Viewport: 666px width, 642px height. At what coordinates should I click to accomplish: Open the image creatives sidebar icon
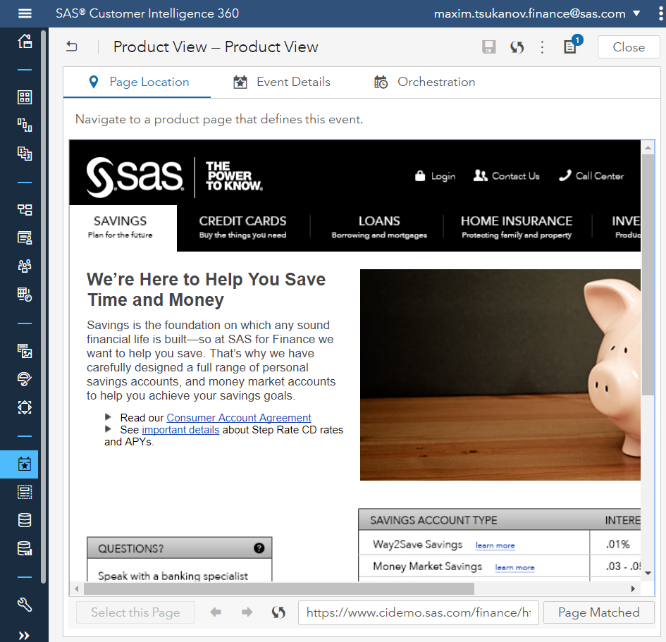click(x=25, y=351)
